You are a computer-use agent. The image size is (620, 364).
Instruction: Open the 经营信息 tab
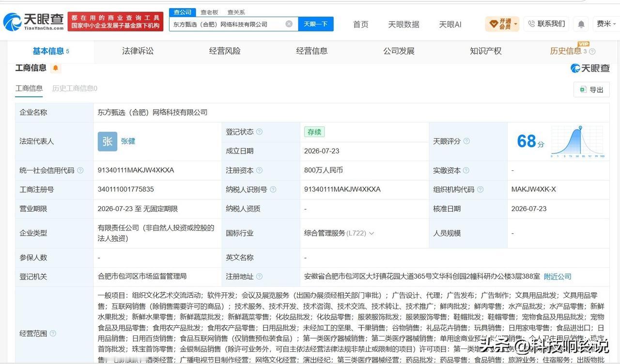pyautogui.click(x=312, y=51)
